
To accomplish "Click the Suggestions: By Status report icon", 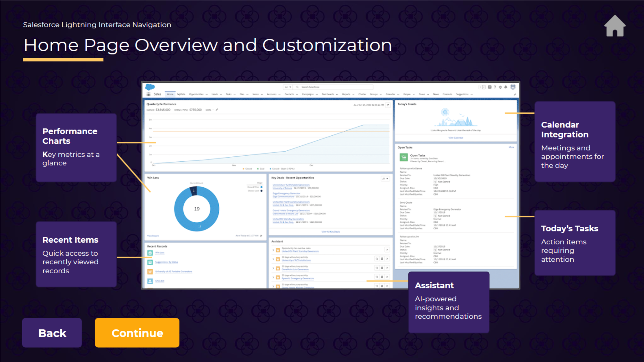I will click(x=150, y=262).
